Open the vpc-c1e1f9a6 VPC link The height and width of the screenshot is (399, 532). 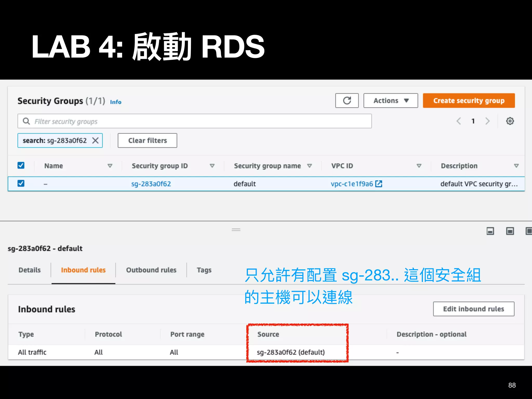pyautogui.click(x=352, y=184)
